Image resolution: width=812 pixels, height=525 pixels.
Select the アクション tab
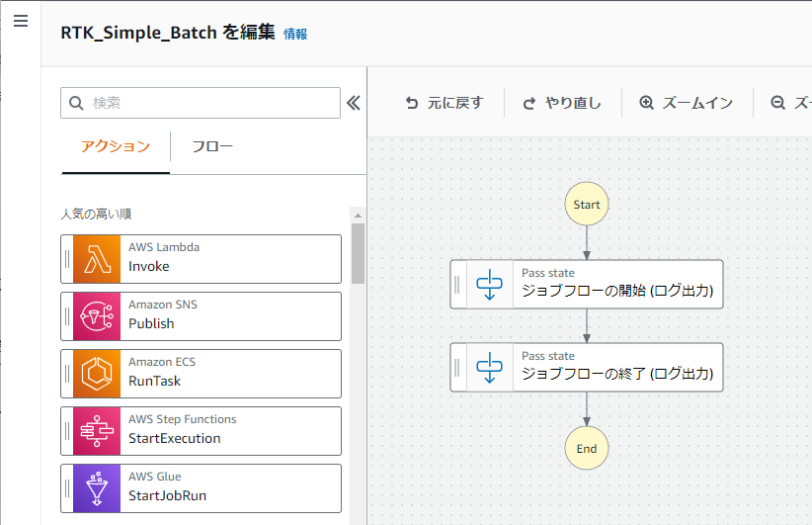tap(116, 146)
